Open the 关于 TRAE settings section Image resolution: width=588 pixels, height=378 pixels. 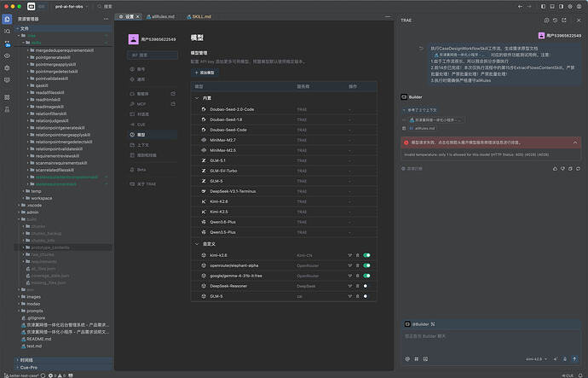click(x=153, y=184)
